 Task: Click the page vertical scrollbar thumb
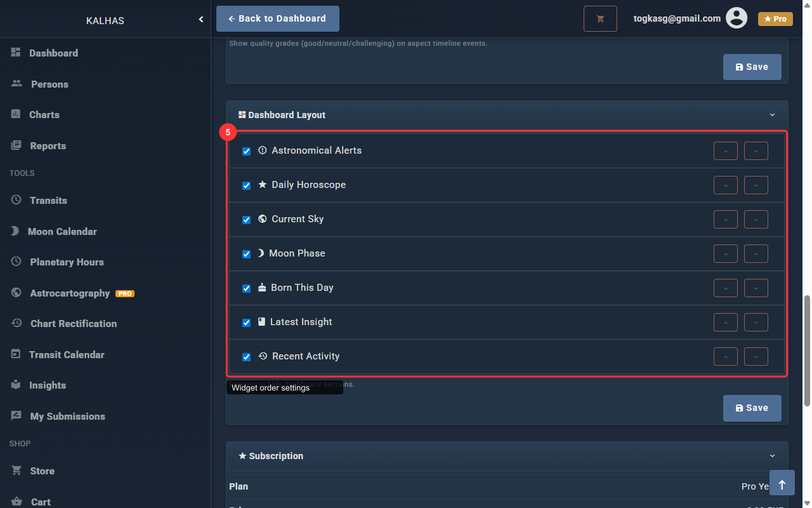[807, 349]
